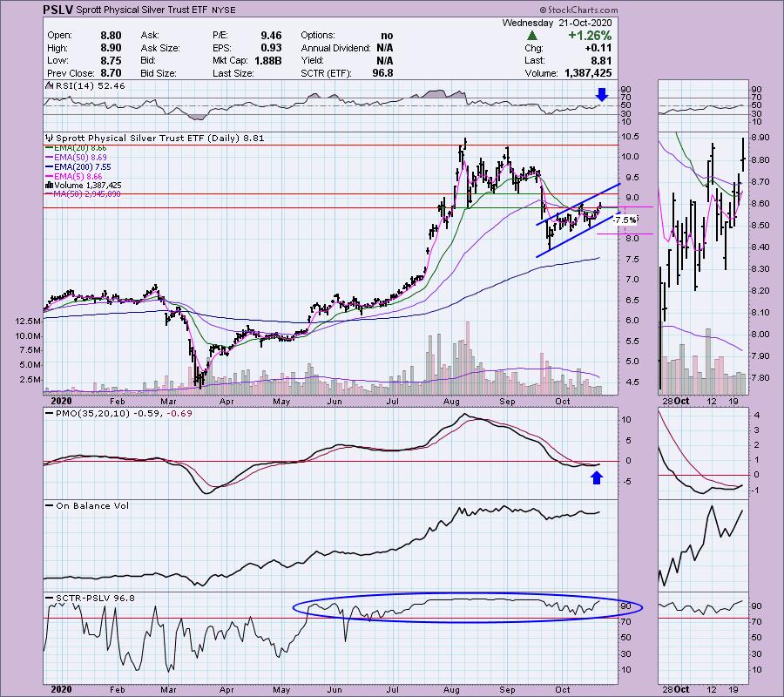Click the 8.90 price label on the zoomed panel axis
Viewport: 784px width, 697px height.
pyautogui.click(x=760, y=138)
